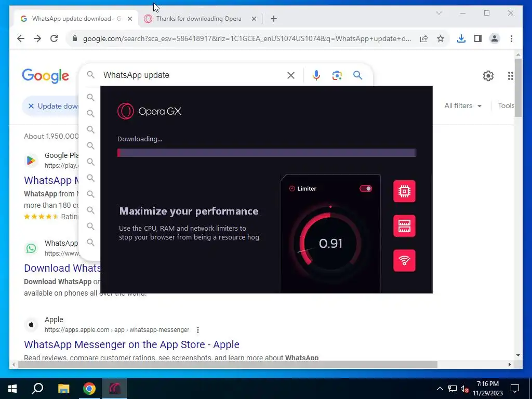The width and height of the screenshot is (532, 399).
Task: Open more options for Apple result
Action: coord(198,330)
